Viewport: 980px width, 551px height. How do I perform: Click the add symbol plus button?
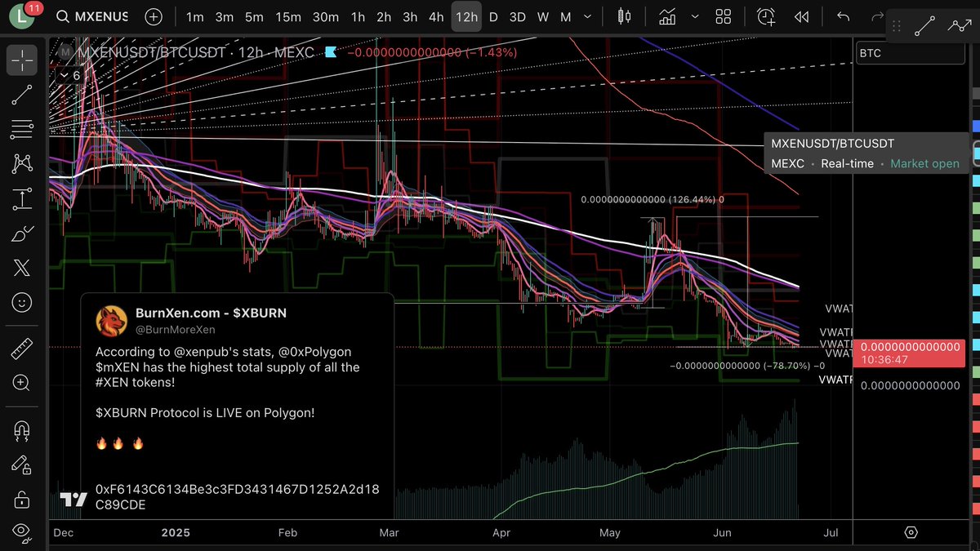point(153,16)
